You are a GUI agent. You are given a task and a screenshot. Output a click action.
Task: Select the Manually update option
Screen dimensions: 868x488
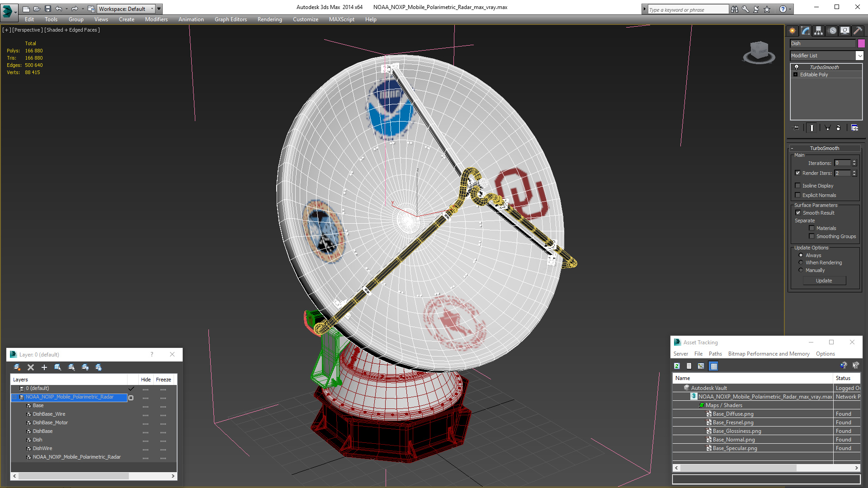coord(801,270)
